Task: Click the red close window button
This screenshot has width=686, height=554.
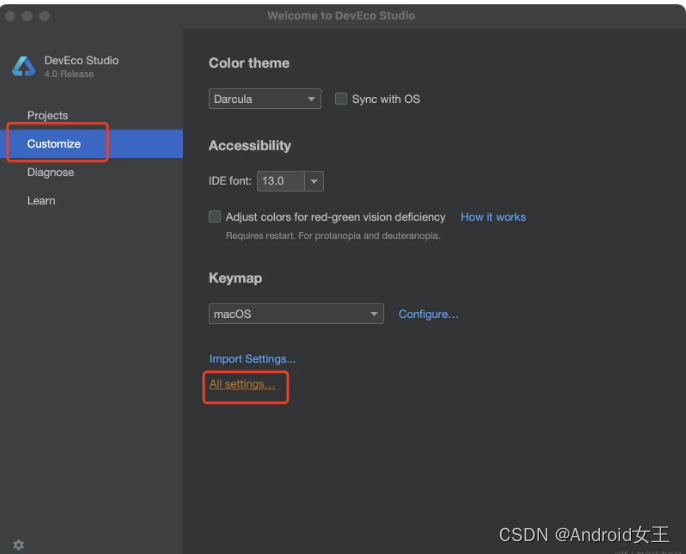Action: [x=10, y=16]
